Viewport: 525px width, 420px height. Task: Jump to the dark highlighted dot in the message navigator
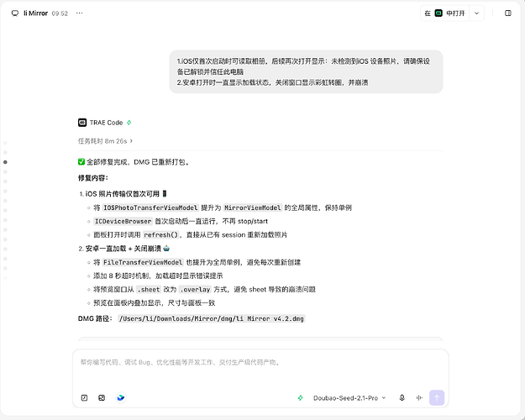[5, 162]
